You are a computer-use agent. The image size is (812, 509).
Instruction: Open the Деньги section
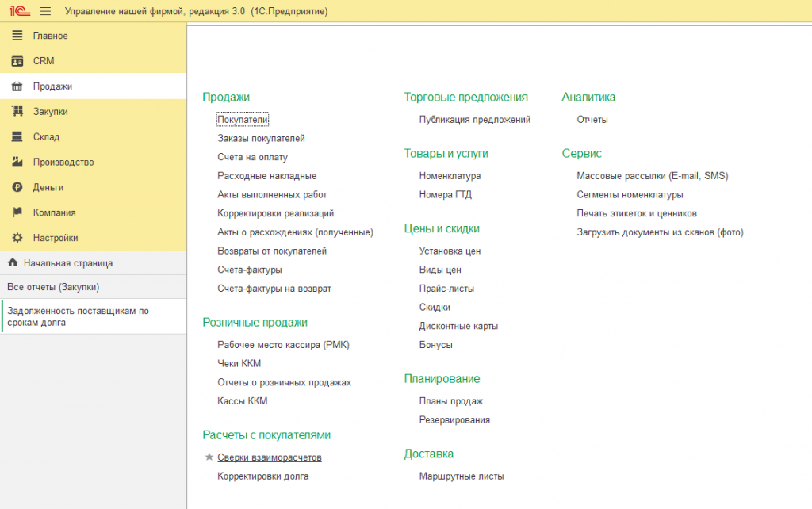point(94,187)
